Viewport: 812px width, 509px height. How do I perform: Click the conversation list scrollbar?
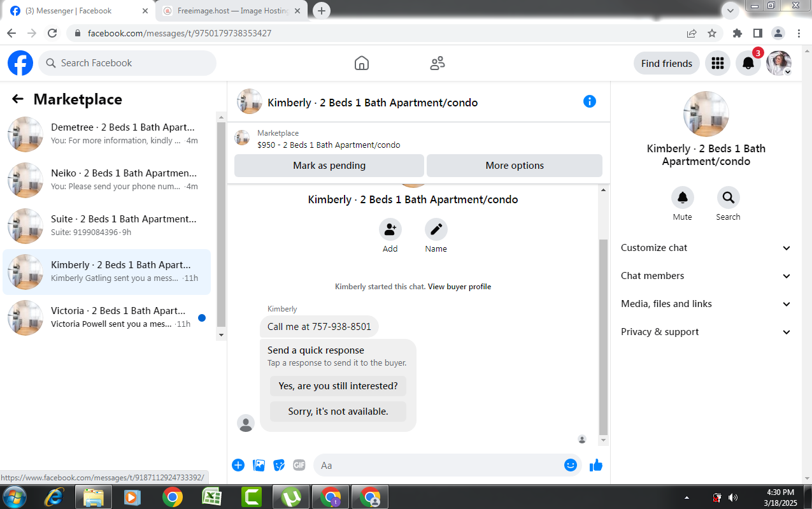click(221, 223)
